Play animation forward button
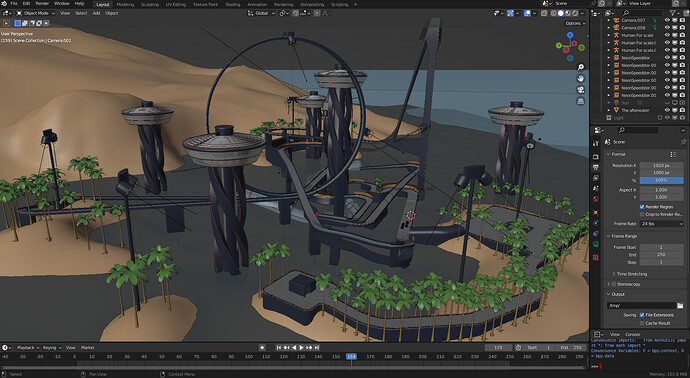 click(x=301, y=348)
